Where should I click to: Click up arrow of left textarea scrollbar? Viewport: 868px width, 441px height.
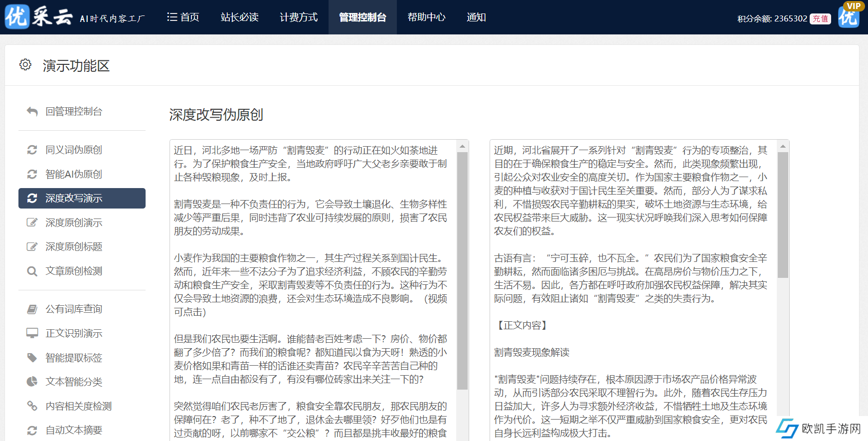click(x=463, y=146)
